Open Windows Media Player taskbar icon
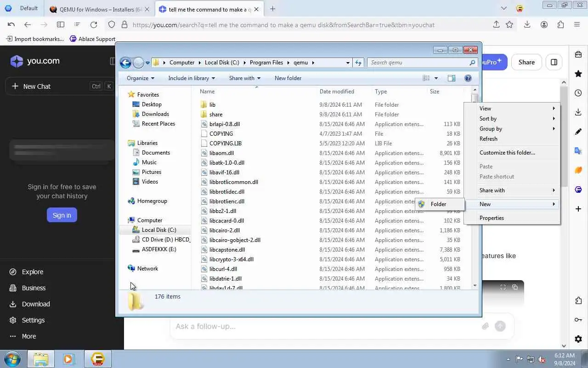This screenshot has width=588, height=368. pyautogui.click(x=69, y=359)
